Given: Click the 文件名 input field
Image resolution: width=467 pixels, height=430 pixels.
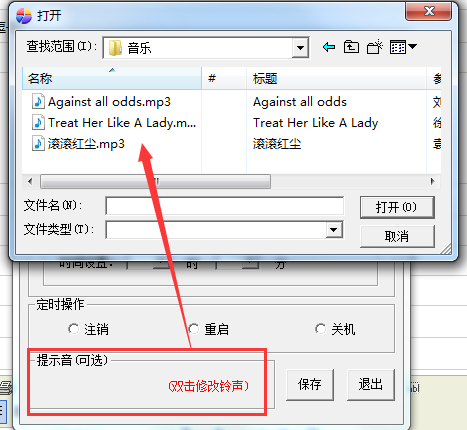Looking at the screenshot, I should pyautogui.click(x=225, y=206).
